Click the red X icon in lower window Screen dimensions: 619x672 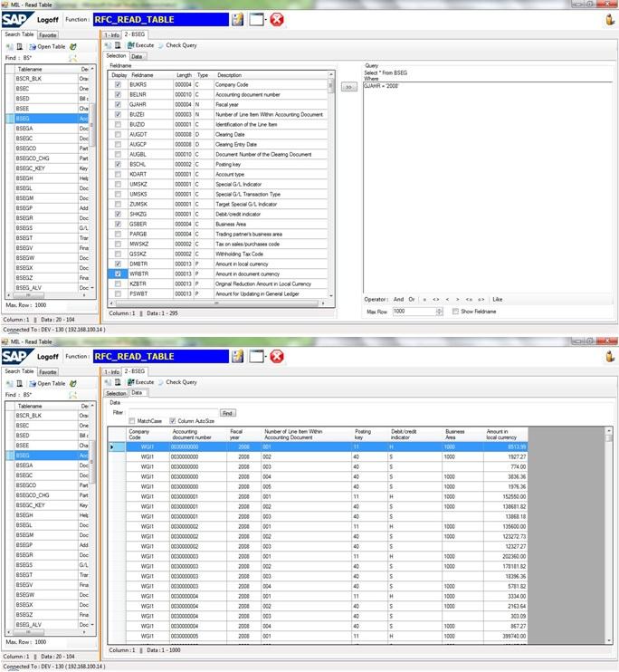[x=277, y=356]
